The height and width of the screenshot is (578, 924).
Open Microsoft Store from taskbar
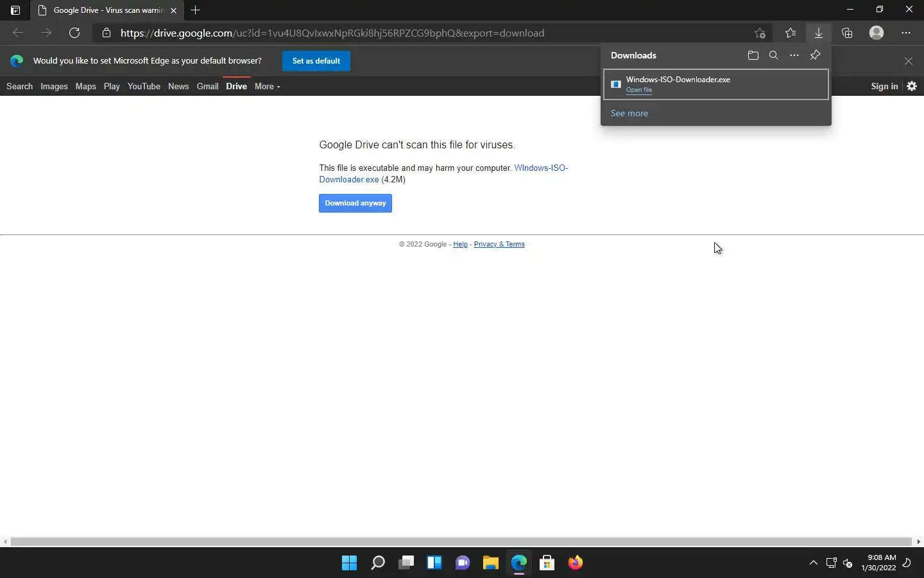(x=547, y=563)
